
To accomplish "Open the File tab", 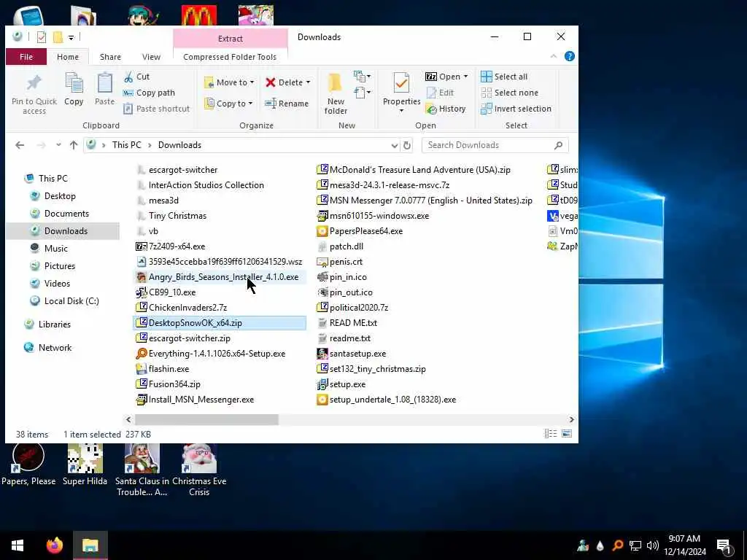I will [26, 57].
